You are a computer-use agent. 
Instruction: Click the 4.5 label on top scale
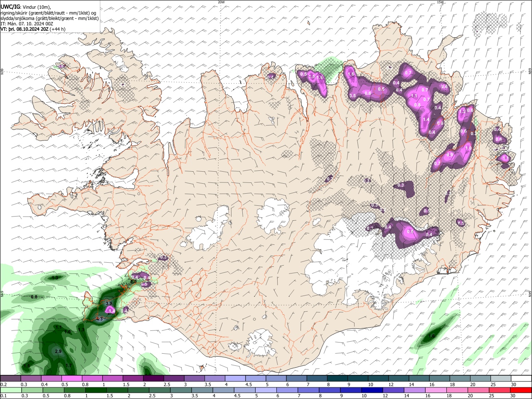point(249,384)
